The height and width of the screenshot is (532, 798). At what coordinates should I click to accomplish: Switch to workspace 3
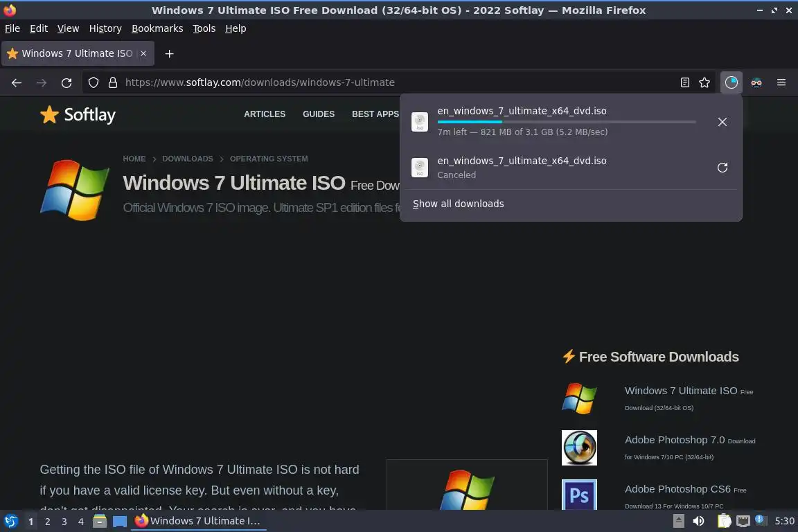[x=64, y=522]
